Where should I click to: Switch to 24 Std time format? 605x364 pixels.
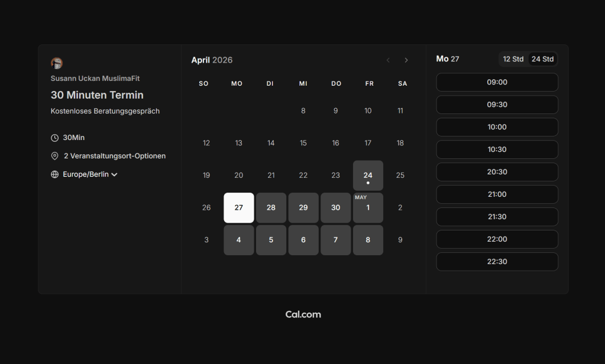click(x=542, y=59)
